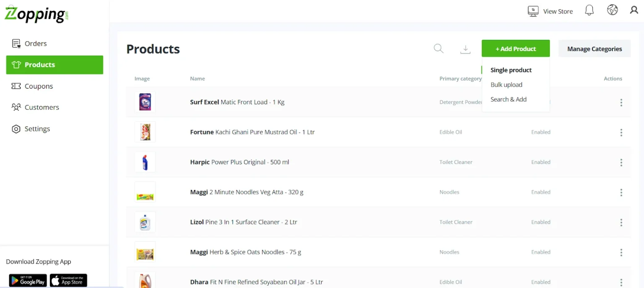
Task: Click the View Store monitor icon
Action: tap(533, 11)
